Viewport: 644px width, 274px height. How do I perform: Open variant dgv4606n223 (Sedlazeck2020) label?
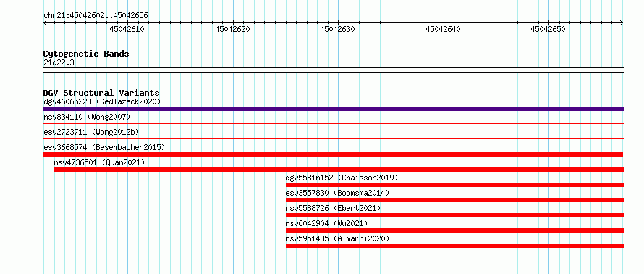(102, 101)
